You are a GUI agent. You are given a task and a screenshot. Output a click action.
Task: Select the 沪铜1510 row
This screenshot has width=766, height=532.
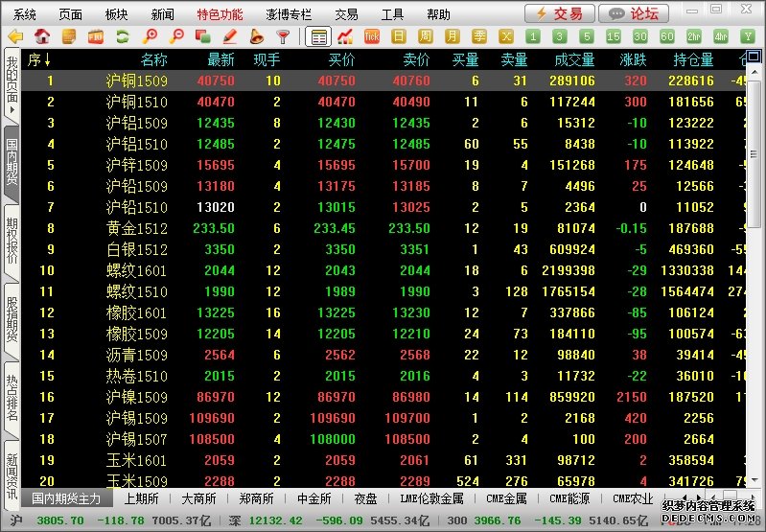tap(136, 102)
